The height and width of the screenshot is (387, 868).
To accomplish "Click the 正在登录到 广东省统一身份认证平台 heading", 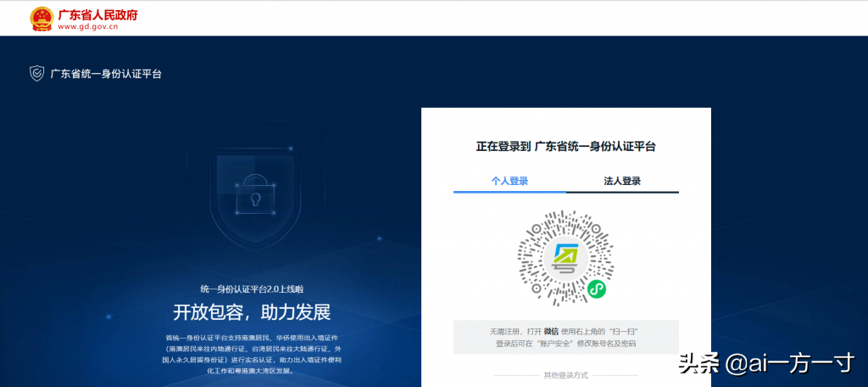I will click(565, 147).
